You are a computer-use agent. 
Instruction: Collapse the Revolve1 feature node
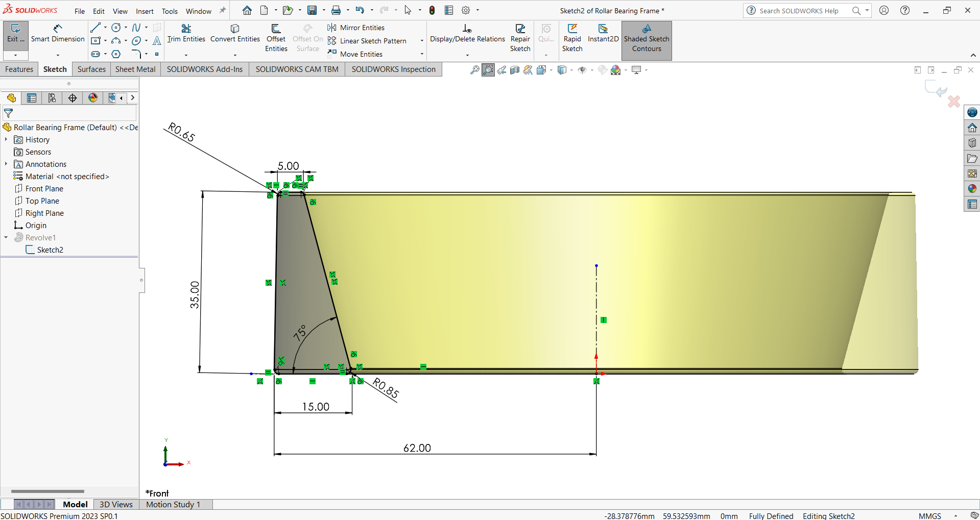(6, 237)
